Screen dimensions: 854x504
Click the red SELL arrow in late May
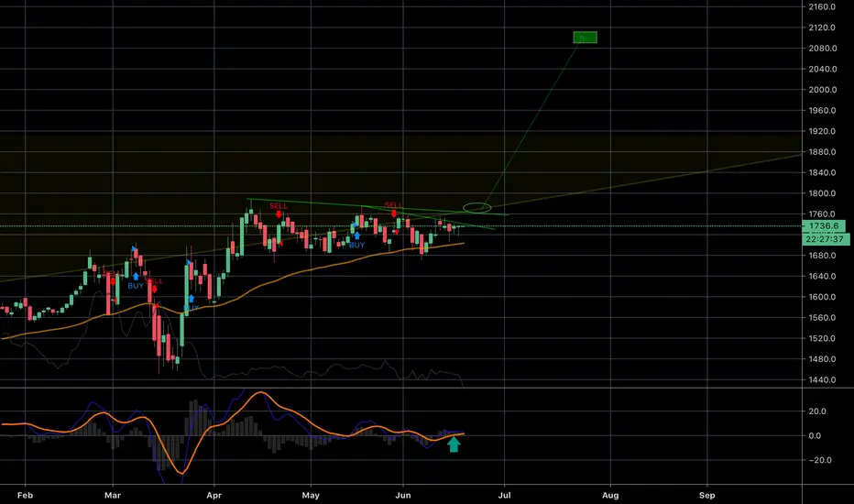(x=394, y=213)
